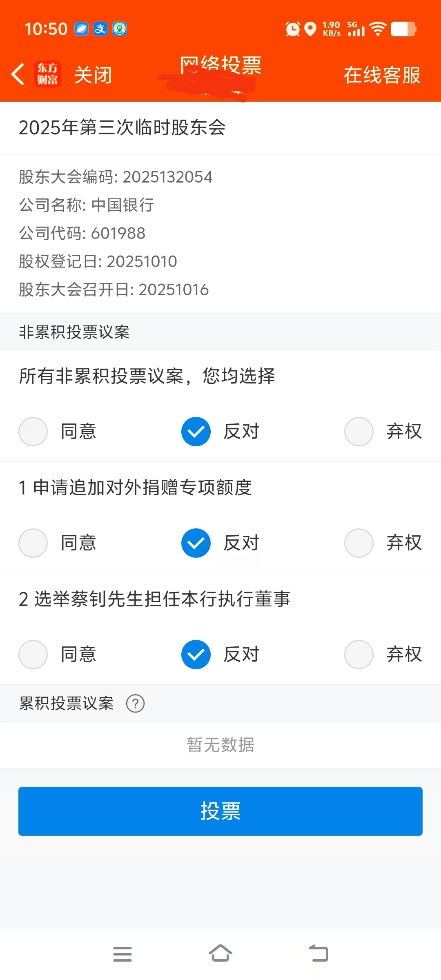Tap the 2025年第三次临时股东会 meeting title

[x=122, y=127]
